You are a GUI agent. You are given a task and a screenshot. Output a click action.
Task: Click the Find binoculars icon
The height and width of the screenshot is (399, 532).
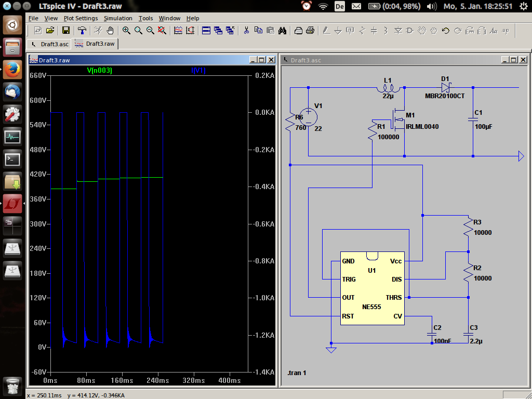(282, 31)
